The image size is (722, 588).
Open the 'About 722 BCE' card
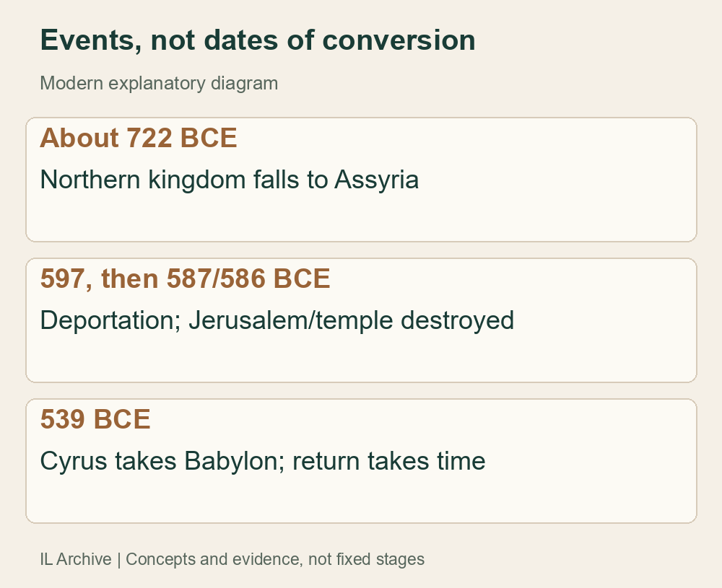click(x=361, y=180)
